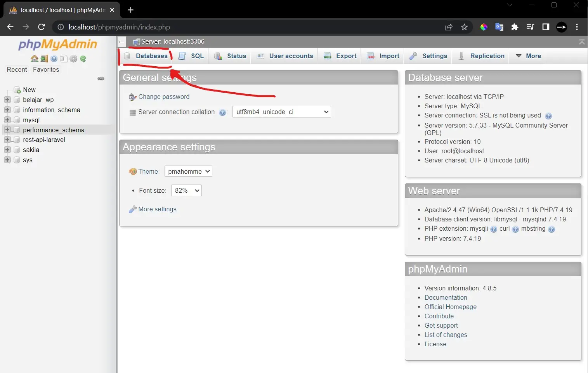The image size is (588, 373).
Task: Open the List of changes link
Action: tap(446, 335)
